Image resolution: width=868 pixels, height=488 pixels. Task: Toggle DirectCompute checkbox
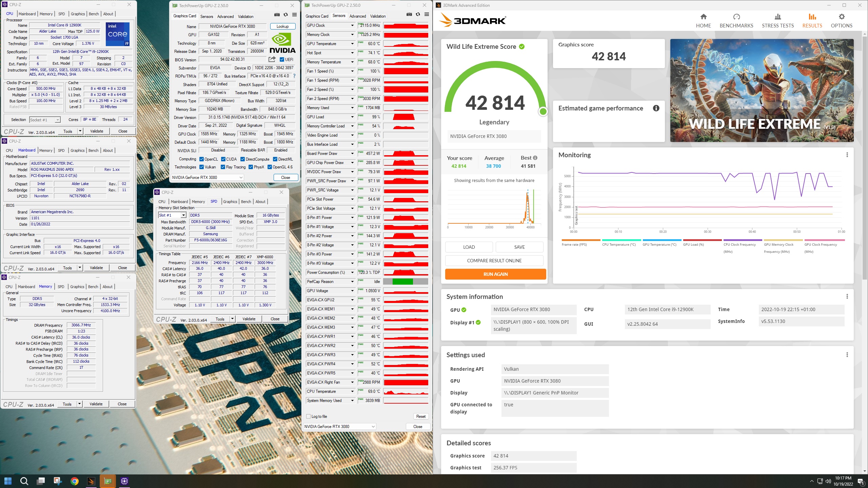242,159
